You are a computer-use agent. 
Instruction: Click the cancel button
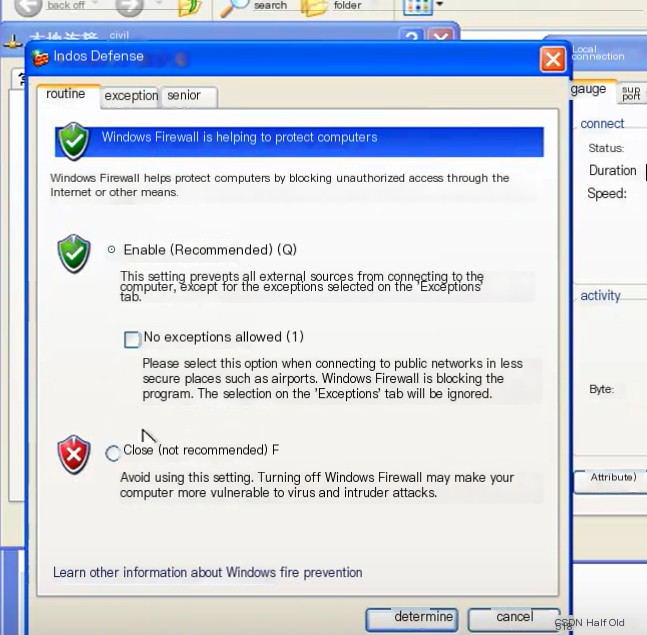pyautogui.click(x=514, y=618)
